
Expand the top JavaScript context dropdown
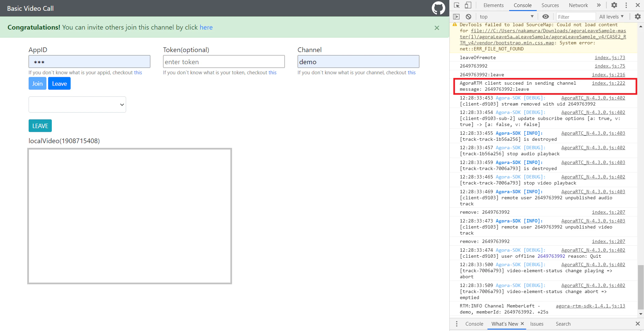(506, 16)
